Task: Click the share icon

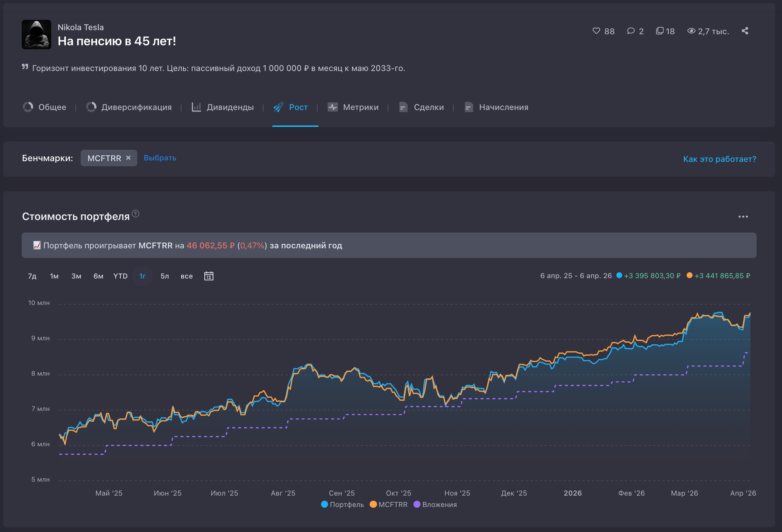Action: tap(745, 31)
